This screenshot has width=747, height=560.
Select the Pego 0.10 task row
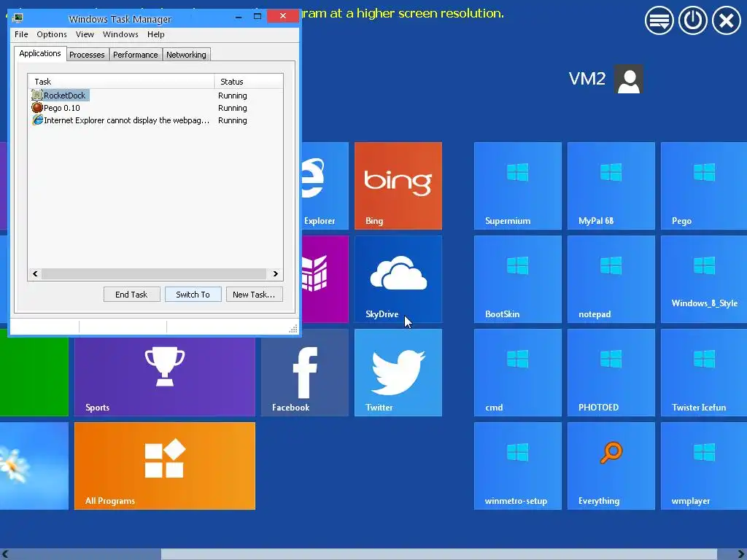[155, 108]
